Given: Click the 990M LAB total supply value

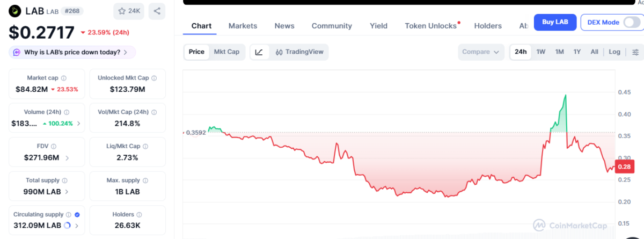Looking at the screenshot, I should [42, 192].
